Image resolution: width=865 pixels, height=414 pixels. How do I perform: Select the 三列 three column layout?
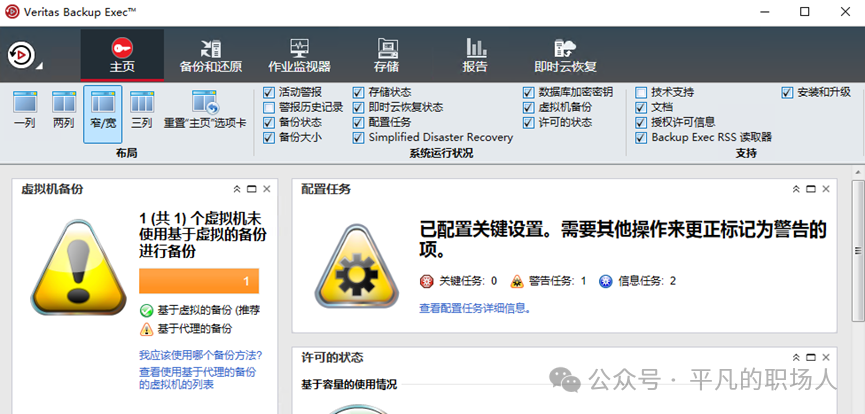pyautogui.click(x=141, y=112)
